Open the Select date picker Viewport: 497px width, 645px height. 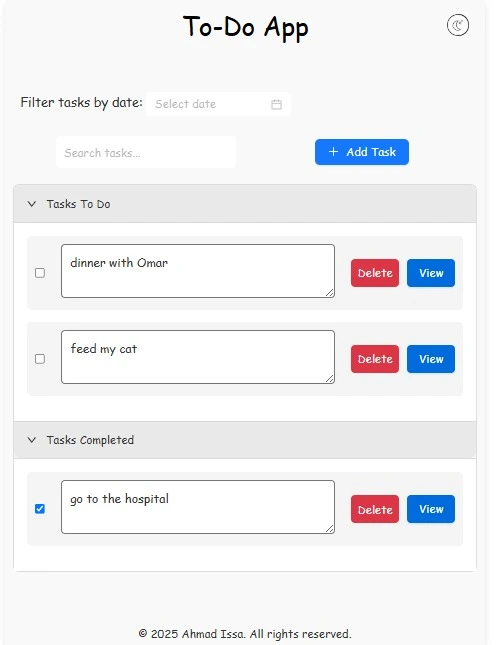[x=218, y=104]
